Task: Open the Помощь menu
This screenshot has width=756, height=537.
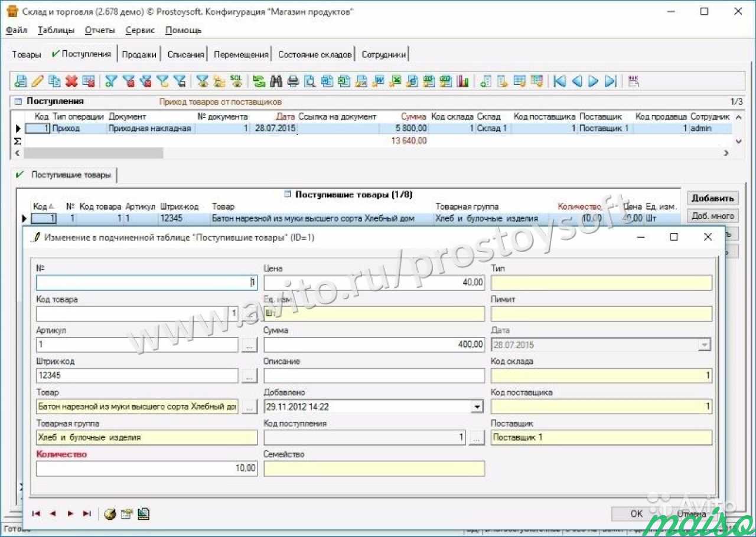Action: click(184, 30)
